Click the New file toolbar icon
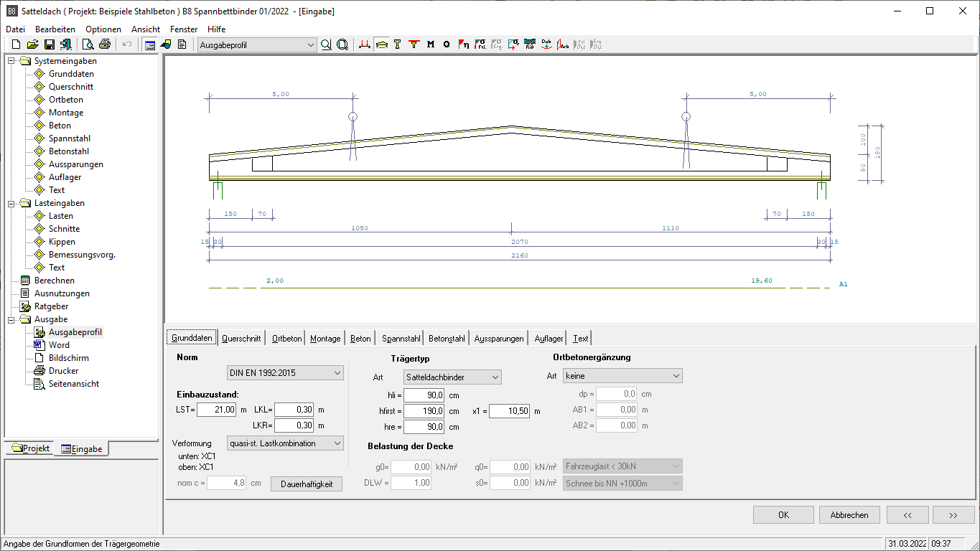This screenshot has width=980, height=551. [16, 44]
